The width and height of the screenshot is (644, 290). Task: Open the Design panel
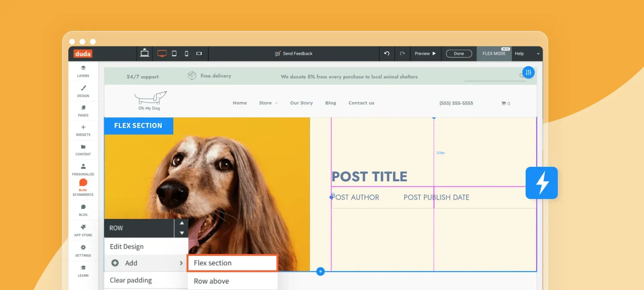pyautogui.click(x=83, y=91)
